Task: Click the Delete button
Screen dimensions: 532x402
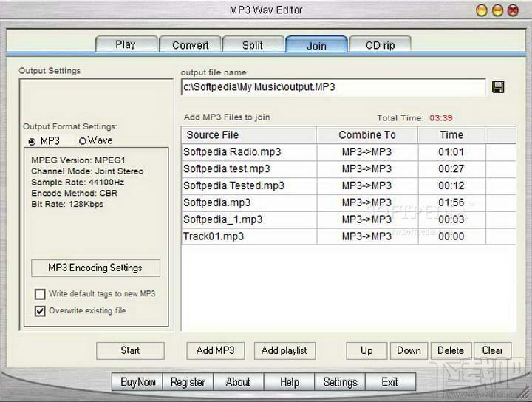Action: pos(451,350)
